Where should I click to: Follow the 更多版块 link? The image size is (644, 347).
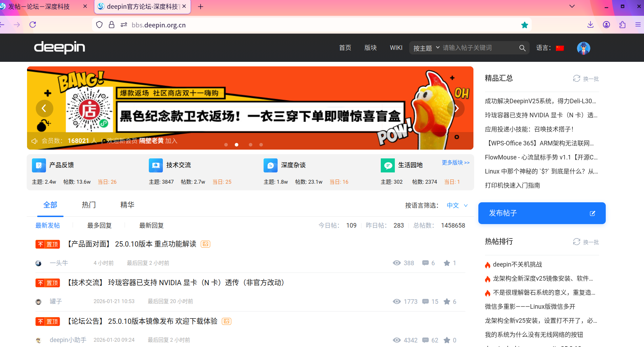coord(455,163)
